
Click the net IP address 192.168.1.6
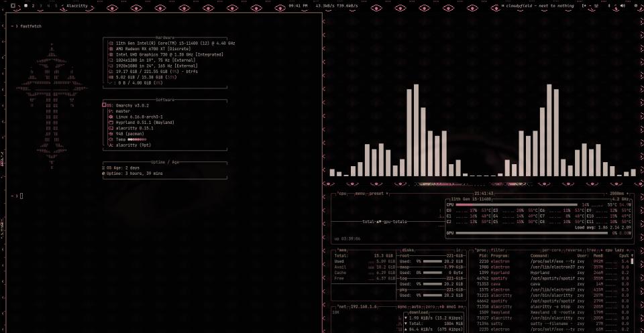click(364, 306)
